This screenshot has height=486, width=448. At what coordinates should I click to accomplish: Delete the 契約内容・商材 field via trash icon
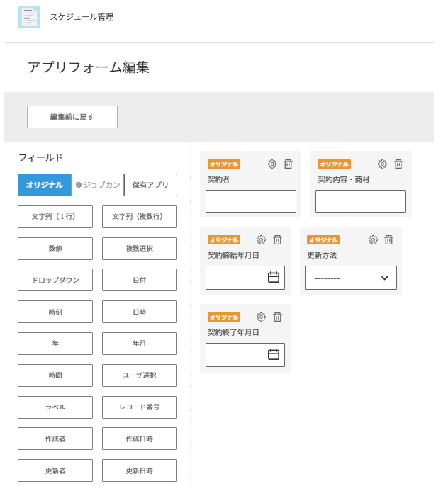[x=398, y=164]
